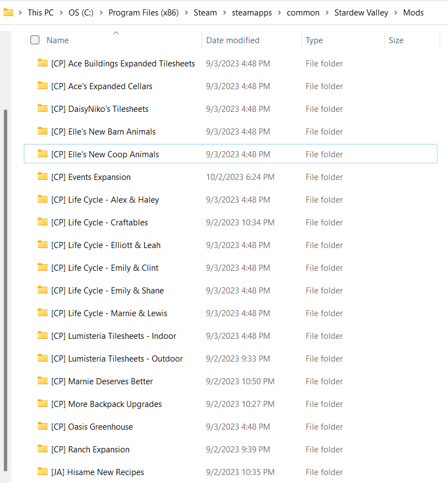Select [CP] Ace's Expanded Cellars name
This screenshot has width=448, height=495.
[102, 86]
